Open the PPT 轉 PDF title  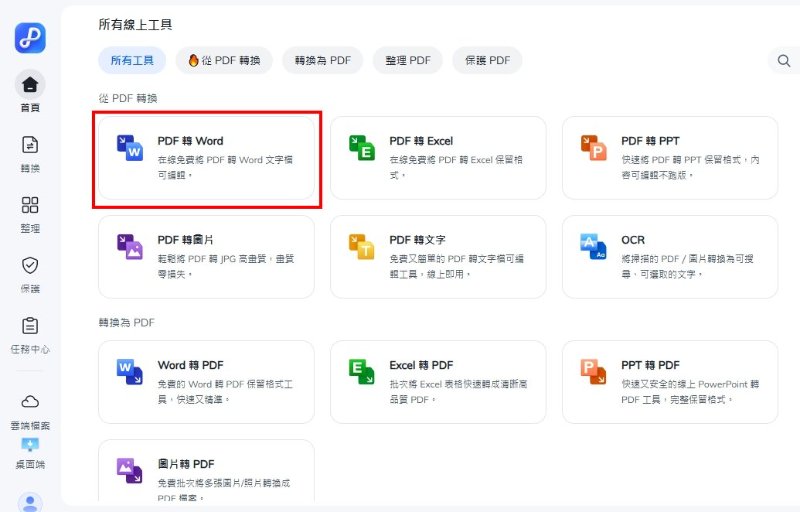coord(650,365)
